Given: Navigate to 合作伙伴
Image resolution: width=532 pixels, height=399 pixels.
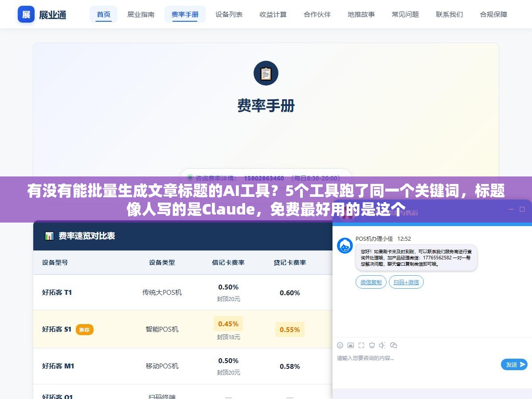Looking at the screenshot, I should pyautogui.click(x=317, y=14).
